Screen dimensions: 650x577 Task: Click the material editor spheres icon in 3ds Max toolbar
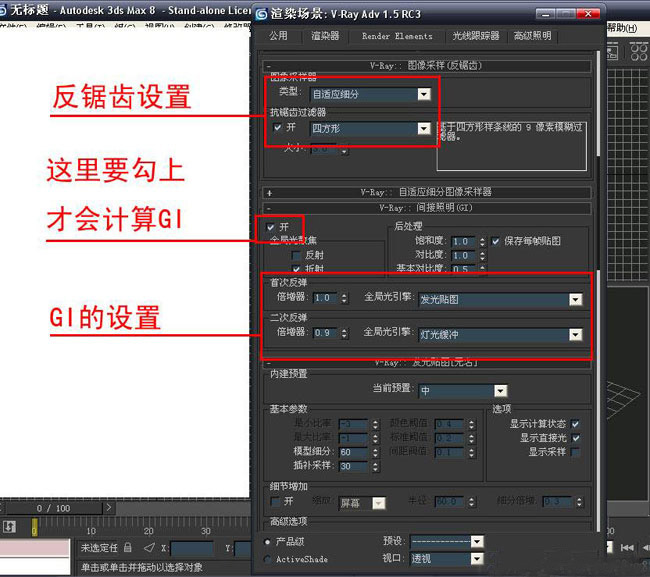coord(639,52)
